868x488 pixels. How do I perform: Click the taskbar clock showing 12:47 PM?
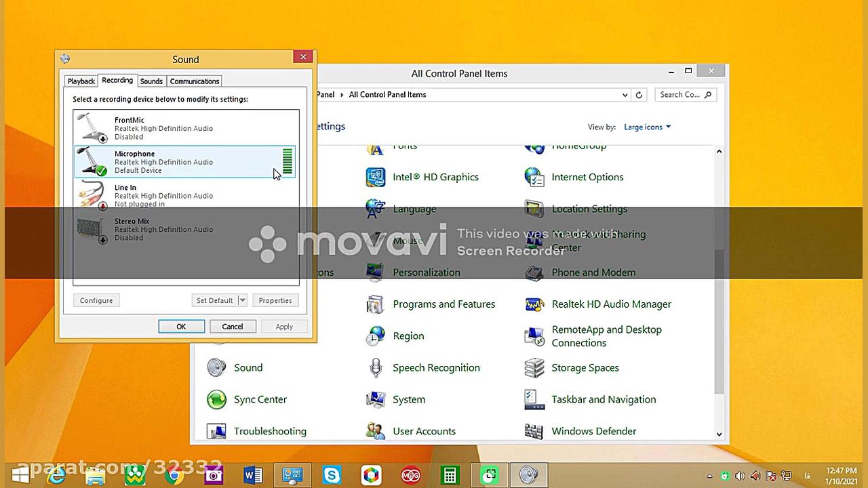(x=842, y=476)
